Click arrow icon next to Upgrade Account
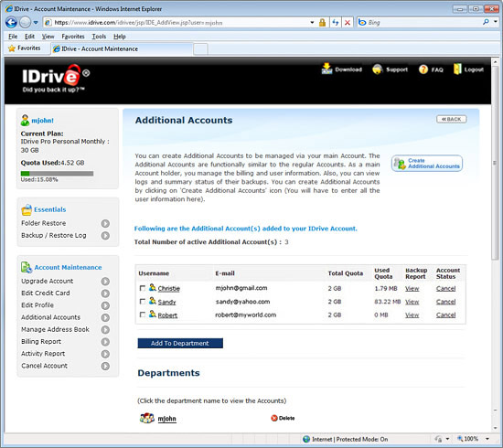The width and height of the screenshot is (503, 448). point(105,282)
